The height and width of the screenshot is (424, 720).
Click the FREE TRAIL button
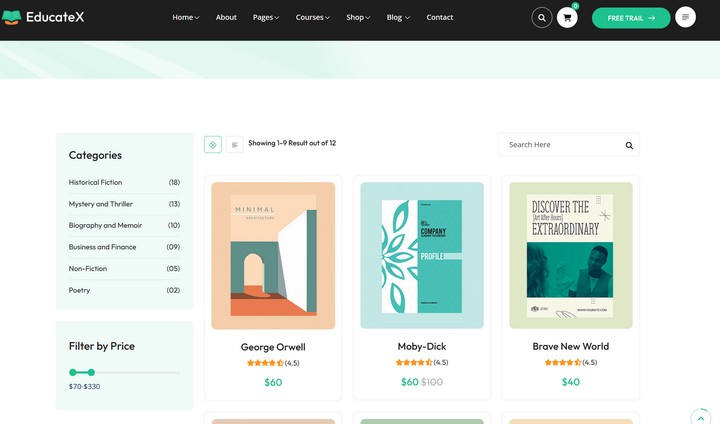(631, 18)
